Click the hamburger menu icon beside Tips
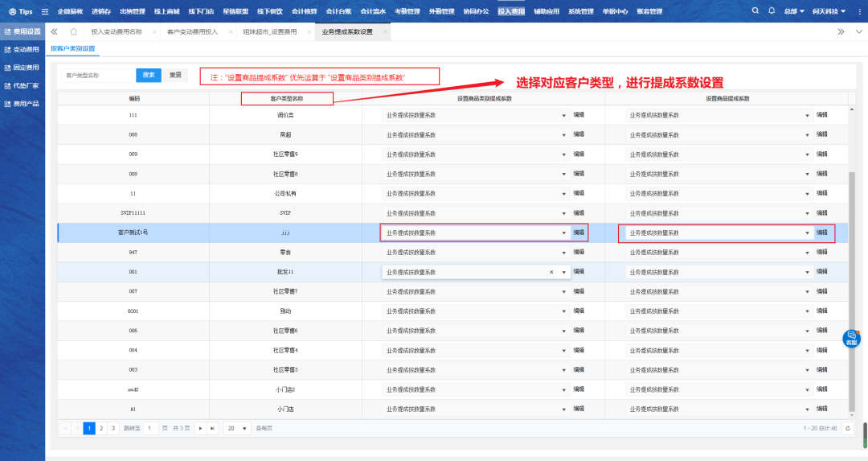The height and width of the screenshot is (461, 868). [x=45, y=12]
